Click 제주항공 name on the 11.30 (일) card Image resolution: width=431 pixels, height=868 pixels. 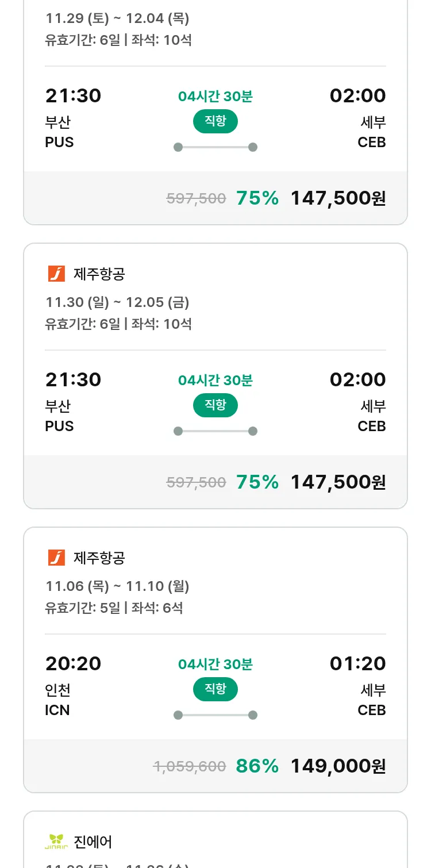tap(99, 274)
